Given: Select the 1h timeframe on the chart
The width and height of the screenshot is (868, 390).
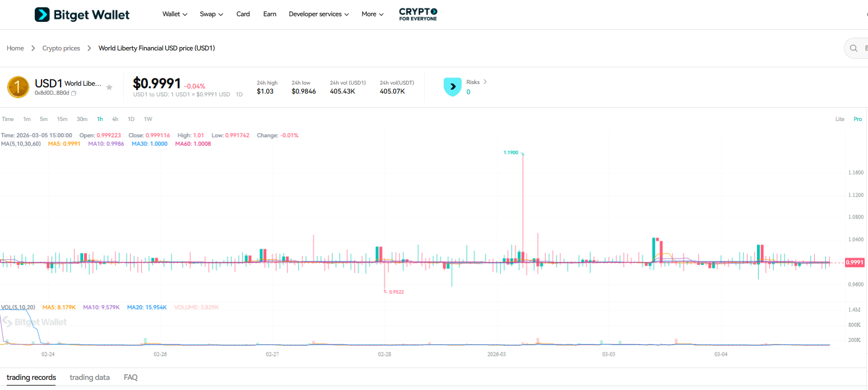Looking at the screenshot, I should [x=100, y=119].
